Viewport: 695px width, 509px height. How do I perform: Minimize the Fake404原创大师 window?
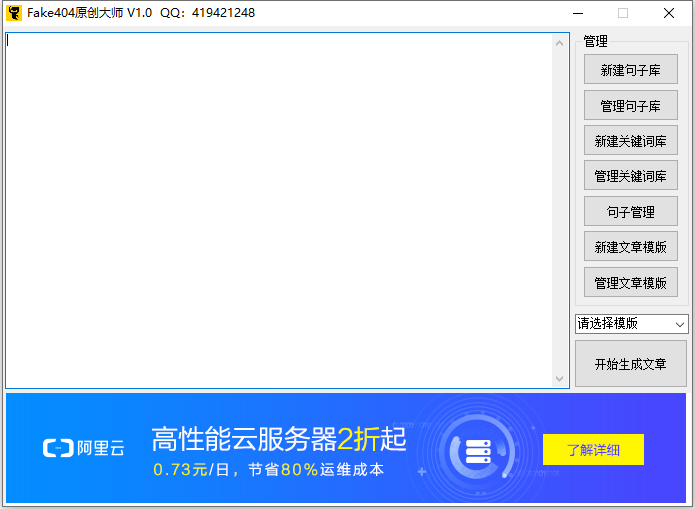pyautogui.click(x=578, y=13)
